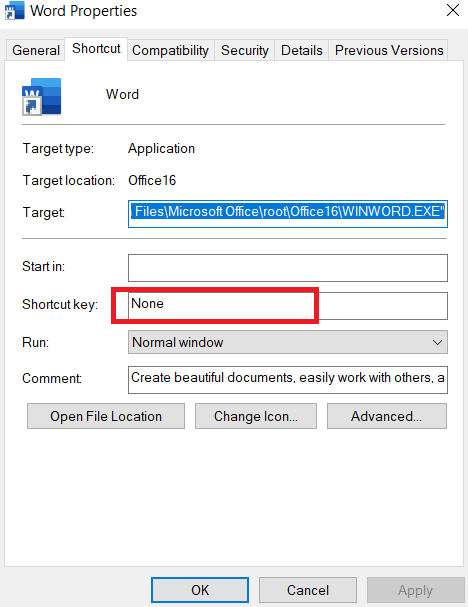Open the Advanced... settings
The height and width of the screenshot is (607, 468).
tap(387, 416)
